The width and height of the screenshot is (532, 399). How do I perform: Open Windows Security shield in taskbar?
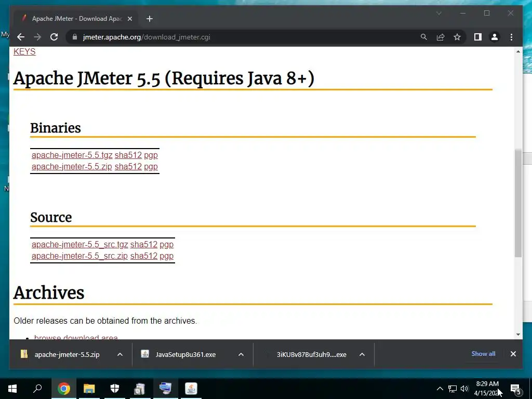tap(115, 389)
